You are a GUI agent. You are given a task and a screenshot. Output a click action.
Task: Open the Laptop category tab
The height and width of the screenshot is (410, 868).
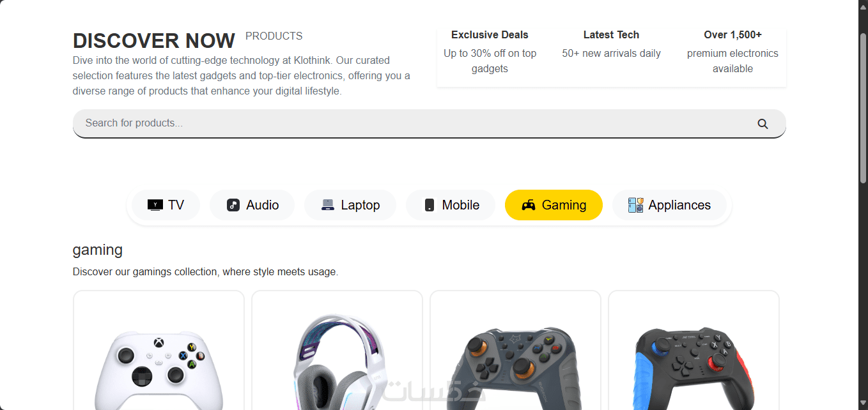click(x=350, y=205)
